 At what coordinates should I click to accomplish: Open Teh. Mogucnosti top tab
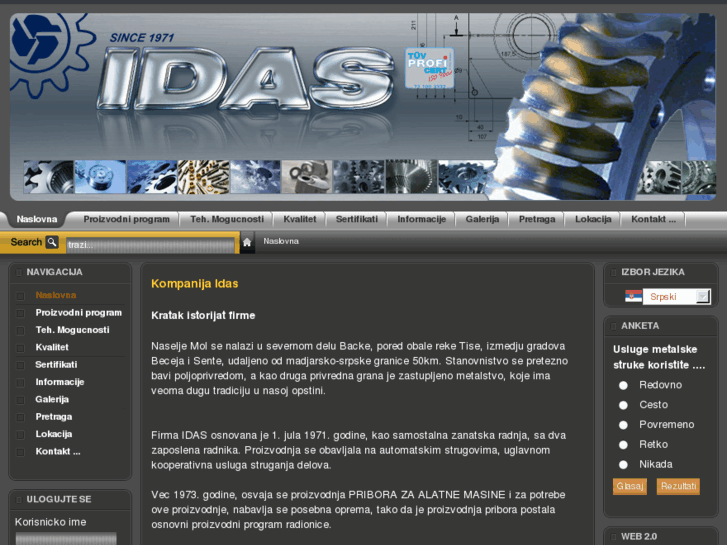(x=227, y=219)
